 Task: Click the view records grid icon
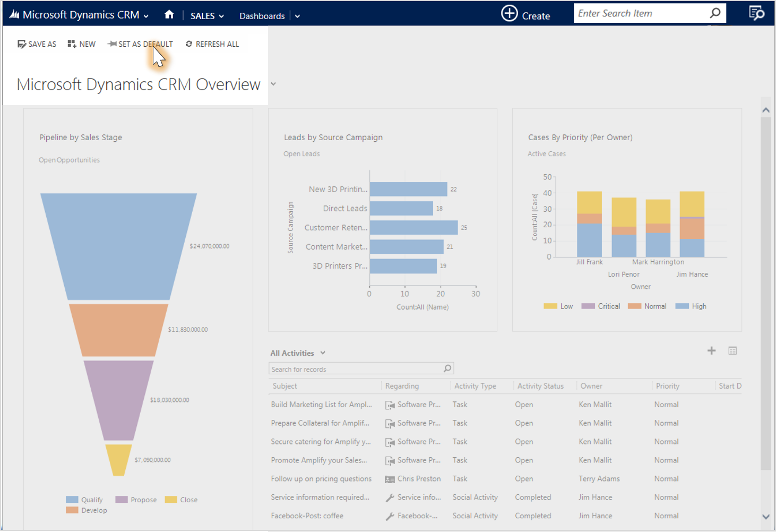tap(732, 350)
